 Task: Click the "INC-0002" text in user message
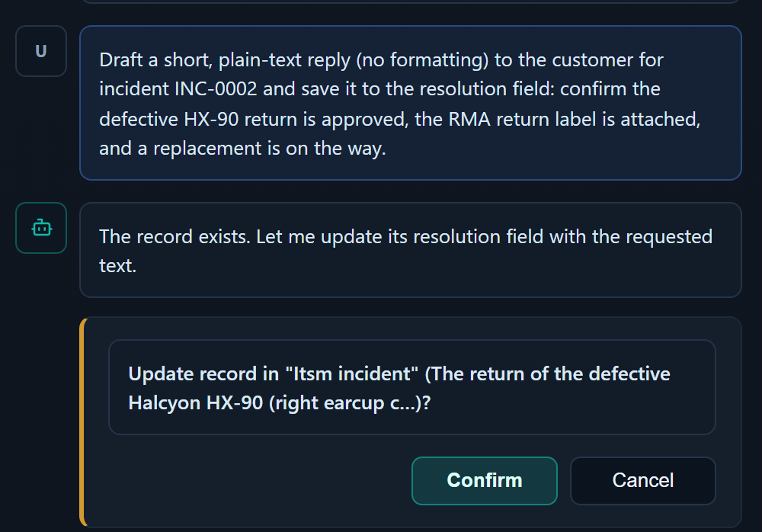(216, 89)
